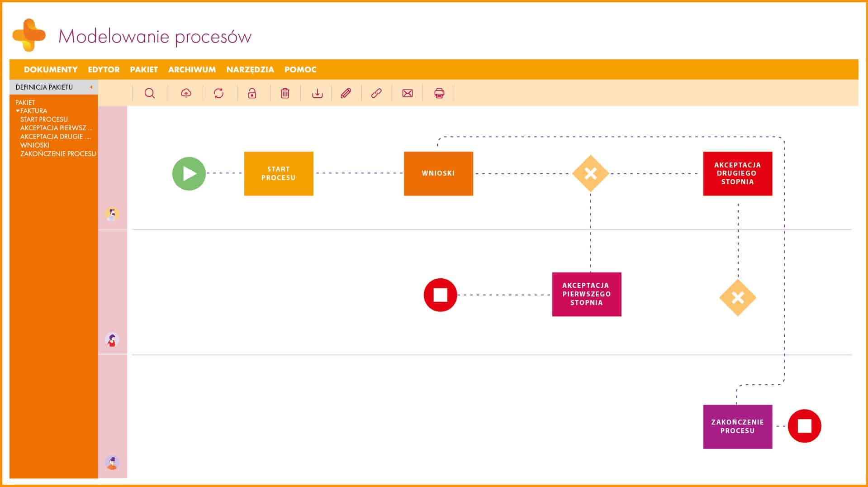Viewport: 868px width, 487px height.
Task: Click the envelope mail icon
Action: click(x=407, y=93)
